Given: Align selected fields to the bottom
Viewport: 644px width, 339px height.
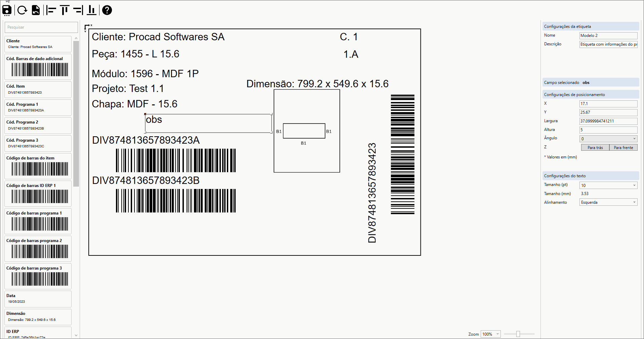Looking at the screenshot, I should 91,10.
